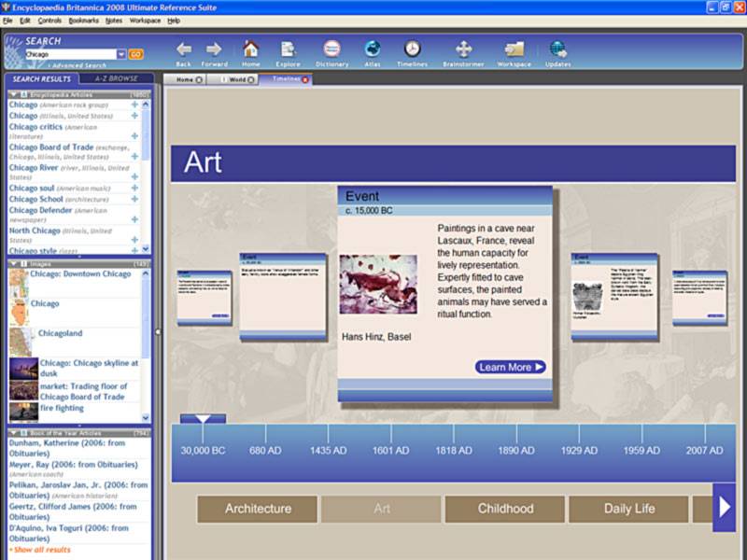This screenshot has width=747, height=560.
Task: Collapse the Book of the Year Articles section
Action: pyautogui.click(x=13, y=433)
